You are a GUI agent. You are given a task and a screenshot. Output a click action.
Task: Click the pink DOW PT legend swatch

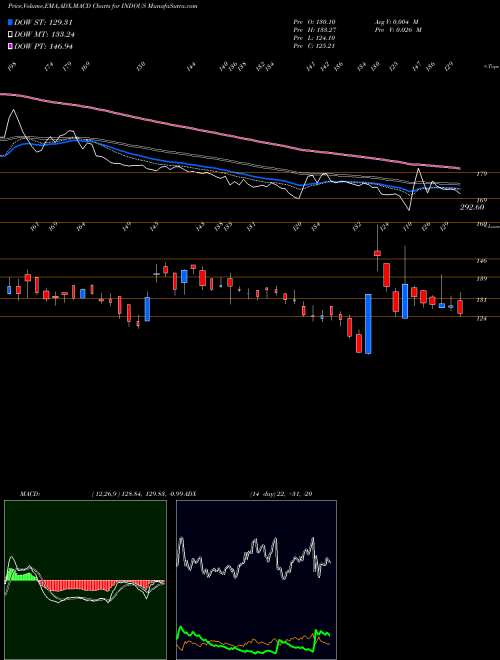click(11, 46)
